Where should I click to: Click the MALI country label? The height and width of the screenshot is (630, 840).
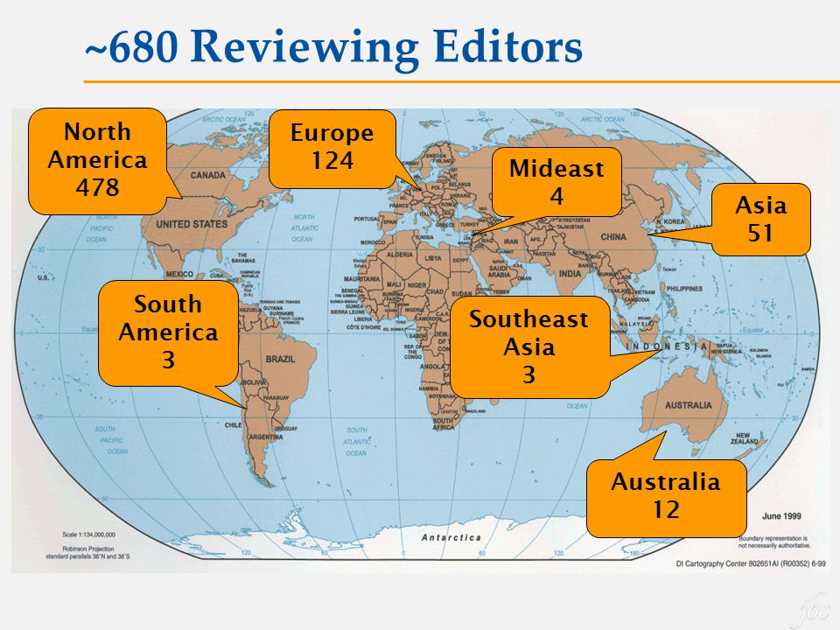[x=394, y=284]
